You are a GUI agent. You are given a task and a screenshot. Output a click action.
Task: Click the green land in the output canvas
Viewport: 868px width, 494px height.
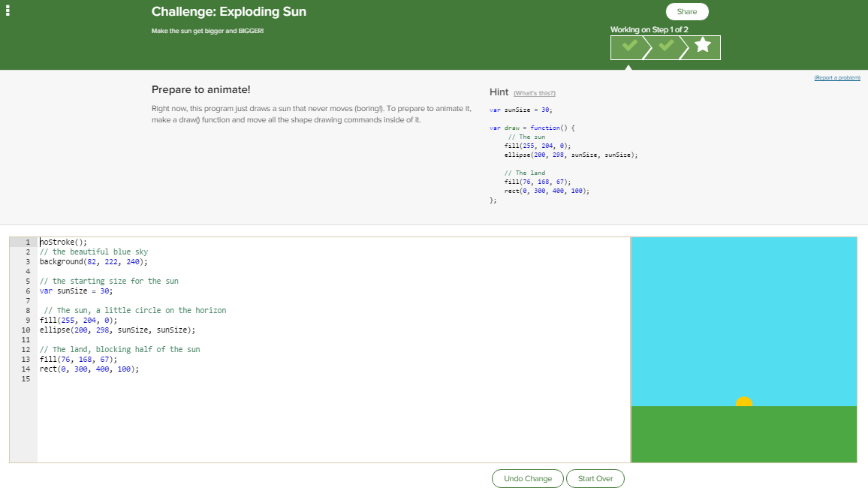pyautogui.click(x=743, y=434)
